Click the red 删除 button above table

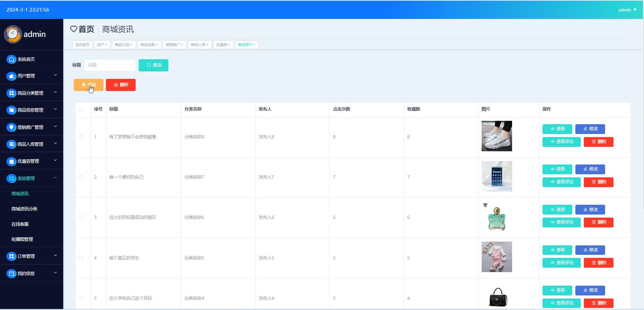click(x=121, y=85)
